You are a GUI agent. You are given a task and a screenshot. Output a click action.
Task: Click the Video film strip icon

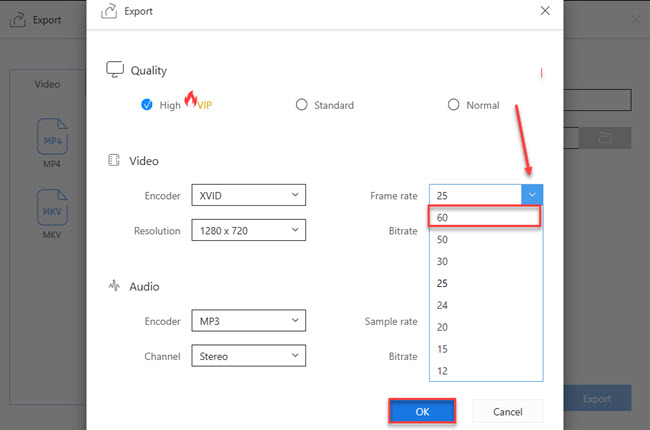tap(114, 160)
